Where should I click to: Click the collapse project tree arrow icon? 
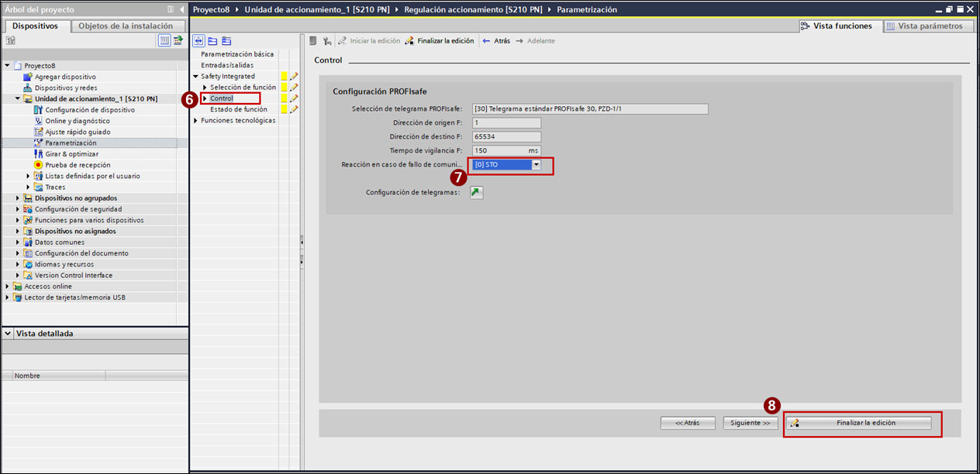182,9
